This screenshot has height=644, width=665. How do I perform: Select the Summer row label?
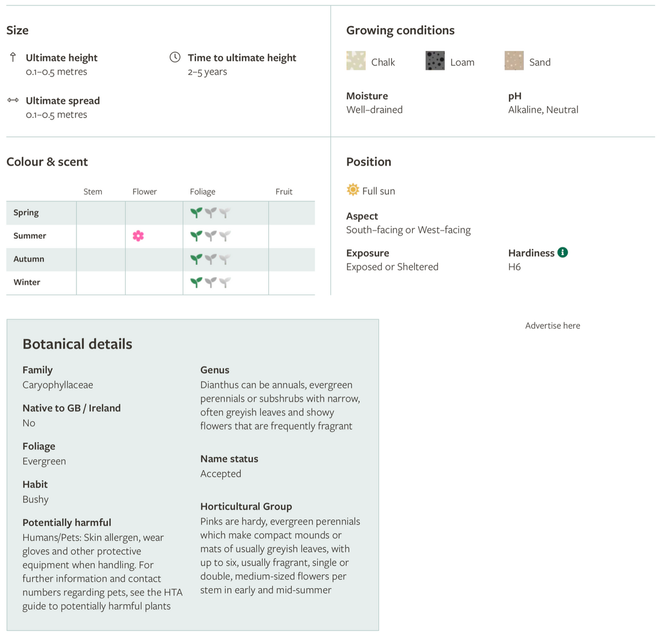pyautogui.click(x=30, y=236)
